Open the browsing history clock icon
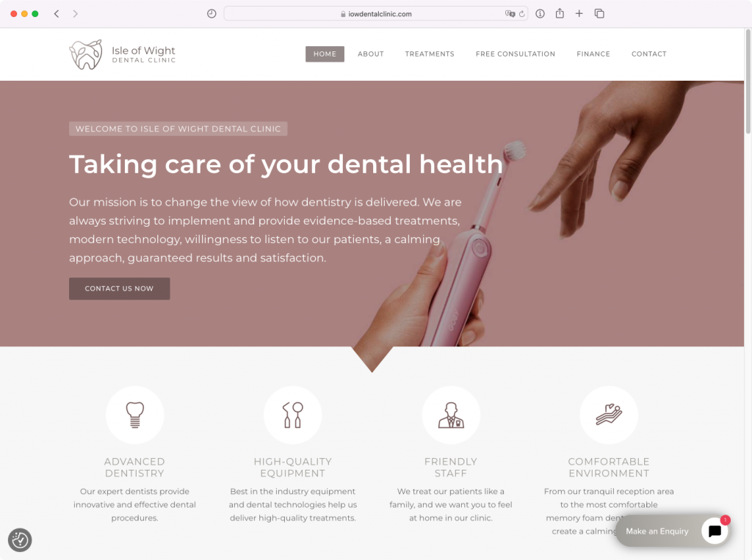 (211, 14)
